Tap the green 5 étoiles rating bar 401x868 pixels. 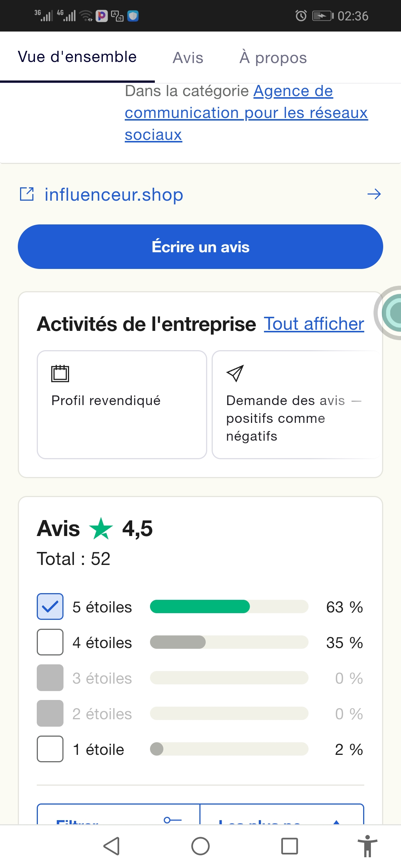click(x=200, y=607)
